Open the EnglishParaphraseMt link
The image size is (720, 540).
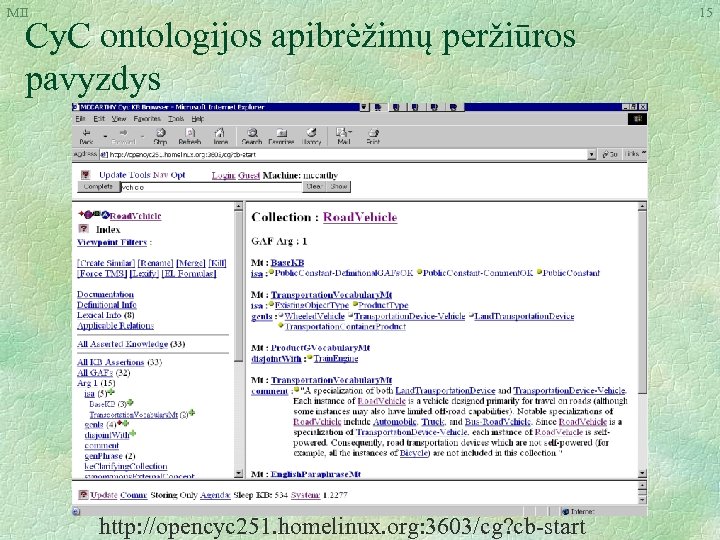click(316, 474)
